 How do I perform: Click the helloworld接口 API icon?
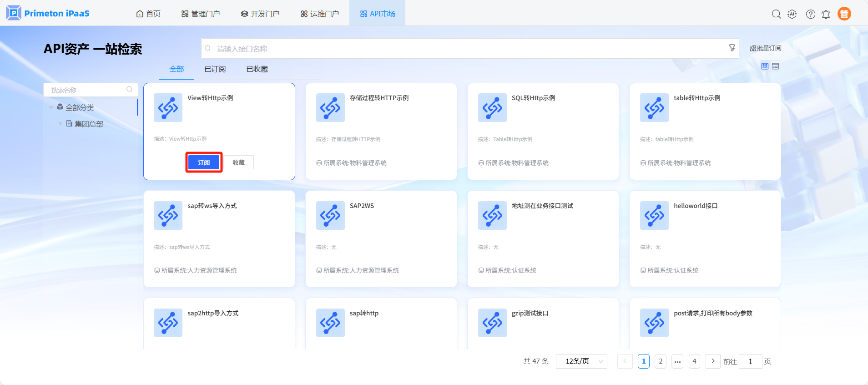point(654,215)
